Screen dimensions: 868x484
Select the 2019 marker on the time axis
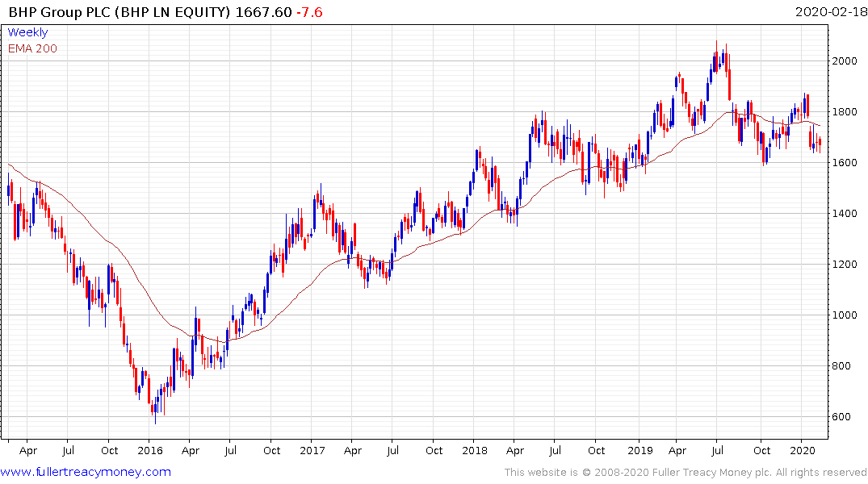[x=638, y=450]
